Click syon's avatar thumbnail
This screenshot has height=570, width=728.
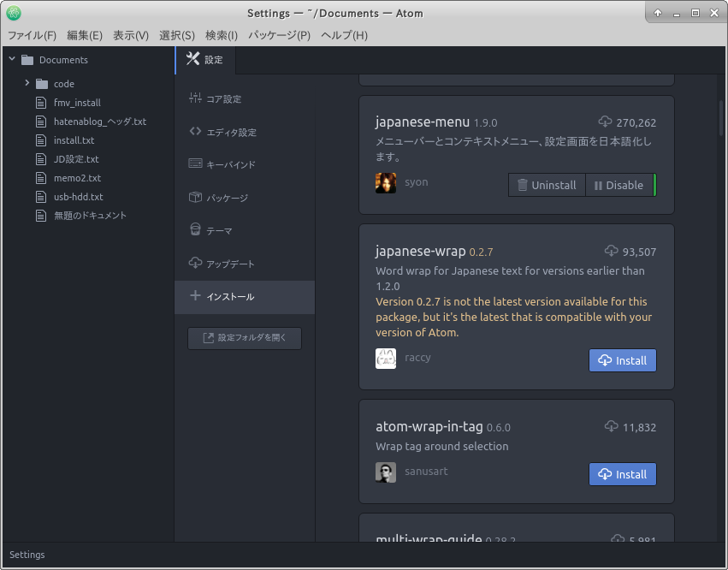tap(386, 182)
